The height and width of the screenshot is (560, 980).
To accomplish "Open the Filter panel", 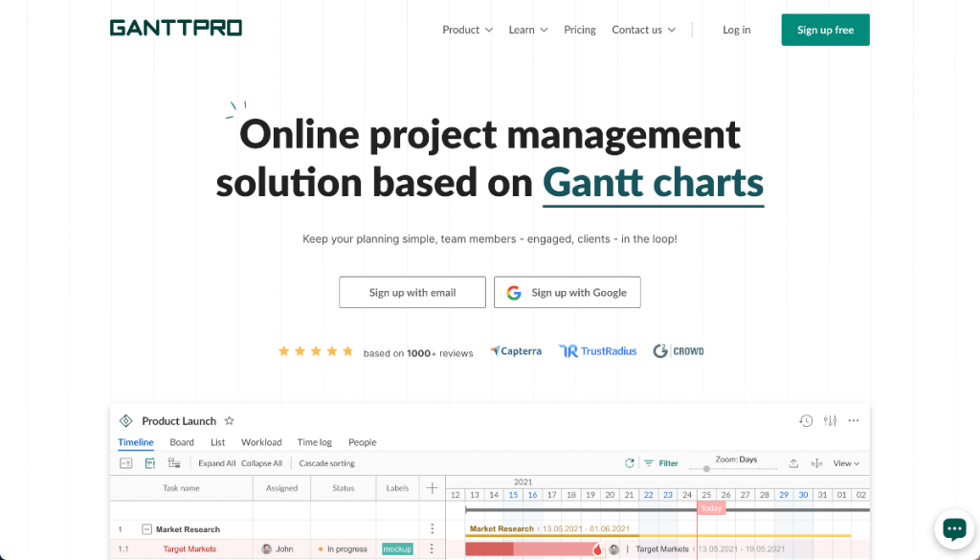I will tap(660, 462).
